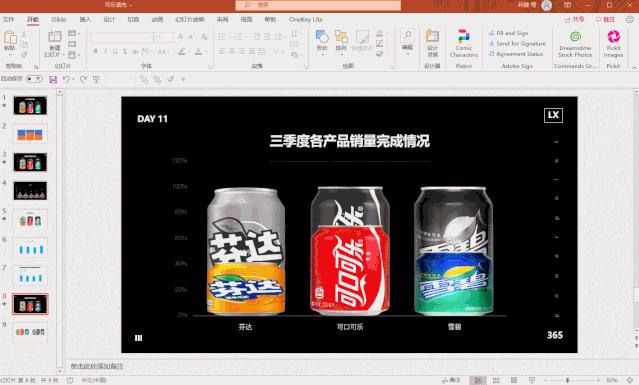Viewport: 639px width, 385px height.
Task: Select slide 4 thumbnail
Action: pyautogui.click(x=30, y=191)
